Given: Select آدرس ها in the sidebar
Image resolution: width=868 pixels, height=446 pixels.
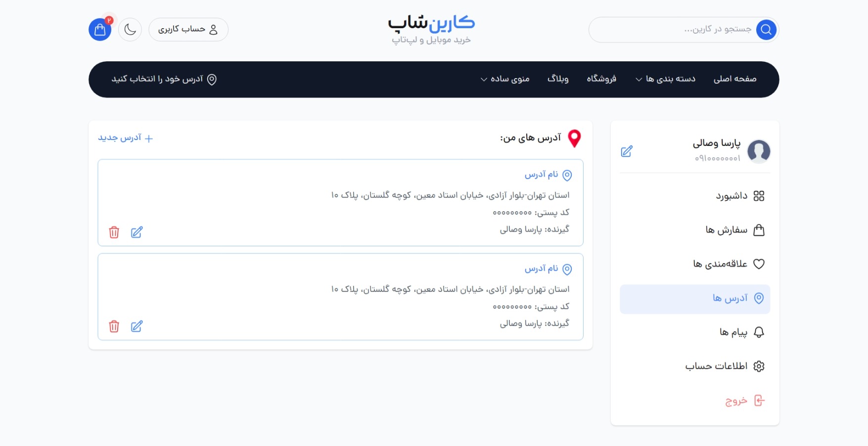Looking at the screenshot, I should point(695,299).
